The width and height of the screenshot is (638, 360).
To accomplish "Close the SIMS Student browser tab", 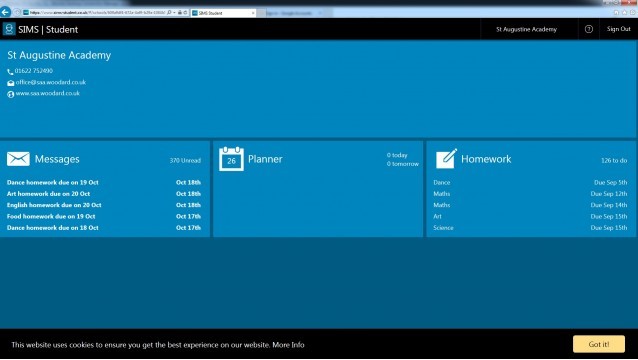I will [253, 13].
